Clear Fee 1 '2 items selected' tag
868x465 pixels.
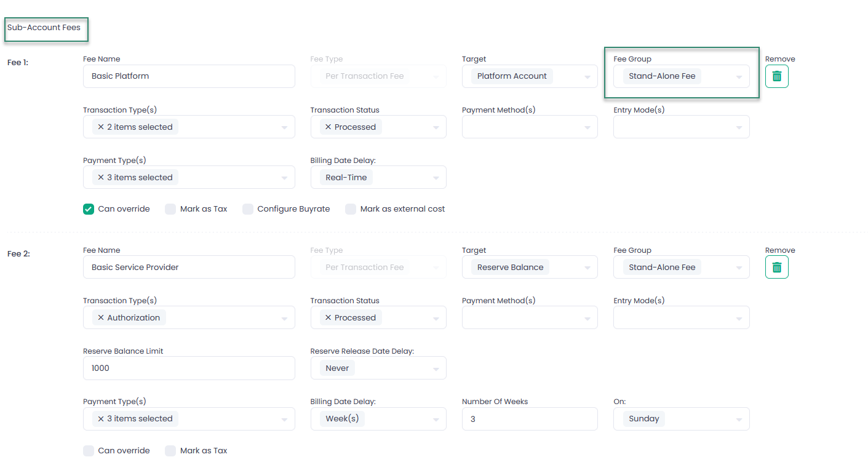point(101,127)
